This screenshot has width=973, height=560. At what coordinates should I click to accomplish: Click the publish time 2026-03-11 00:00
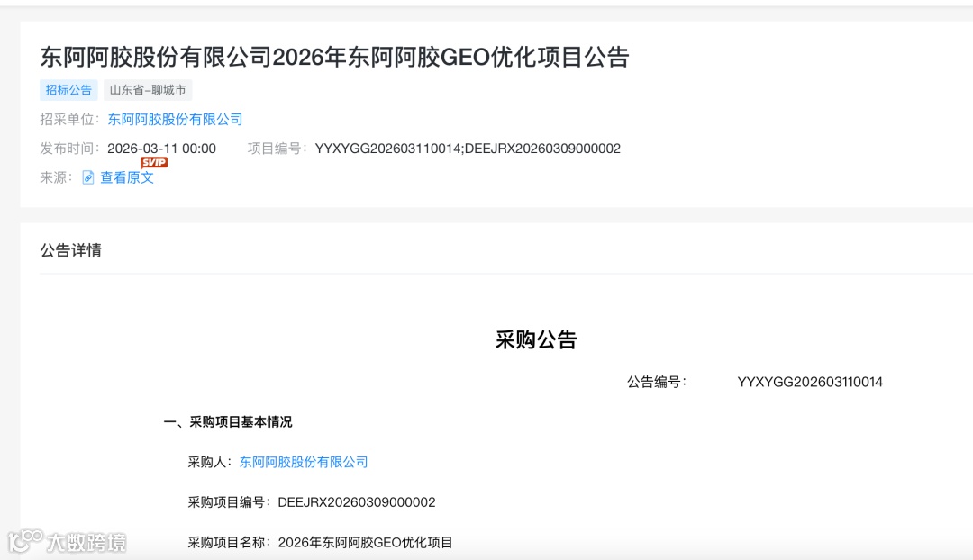pos(161,149)
